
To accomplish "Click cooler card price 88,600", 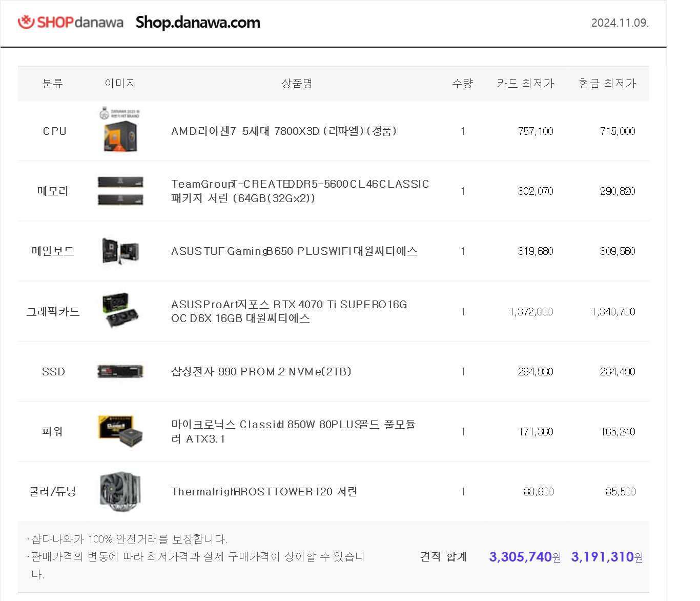I will tap(539, 492).
